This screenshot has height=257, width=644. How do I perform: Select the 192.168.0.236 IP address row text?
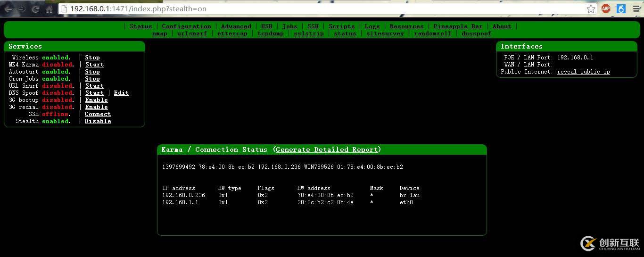(184, 195)
